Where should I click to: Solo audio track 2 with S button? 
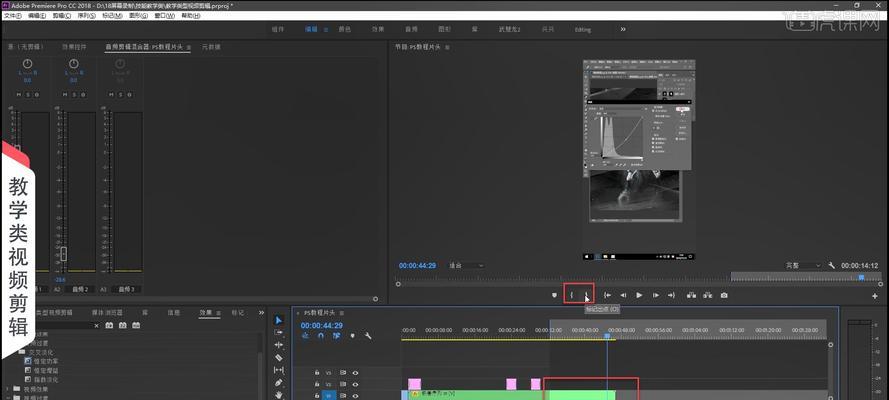74,95
